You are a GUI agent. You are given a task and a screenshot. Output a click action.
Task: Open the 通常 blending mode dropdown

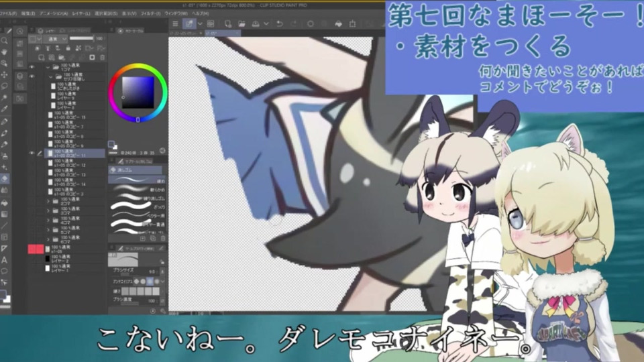tap(56, 39)
